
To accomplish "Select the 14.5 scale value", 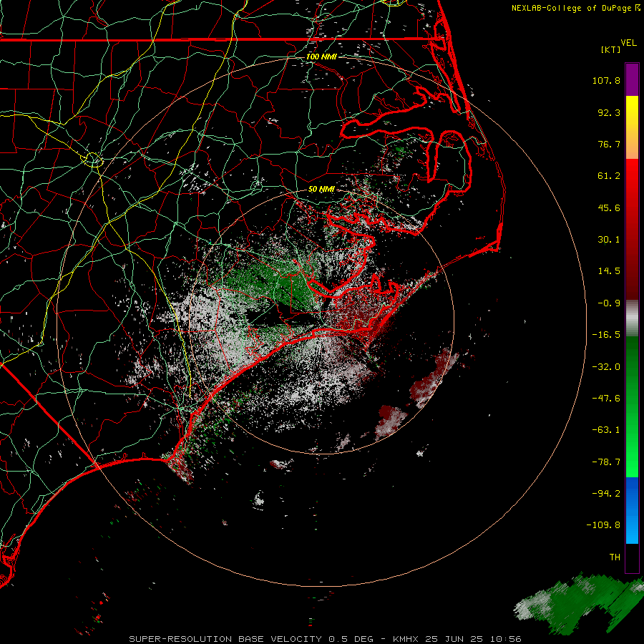I will (x=609, y=271).
